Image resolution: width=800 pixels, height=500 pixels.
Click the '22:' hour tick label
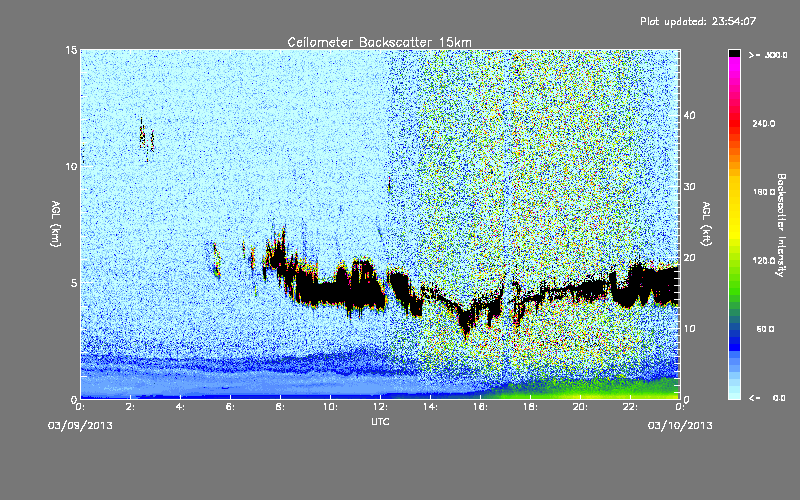click(630, 407)
